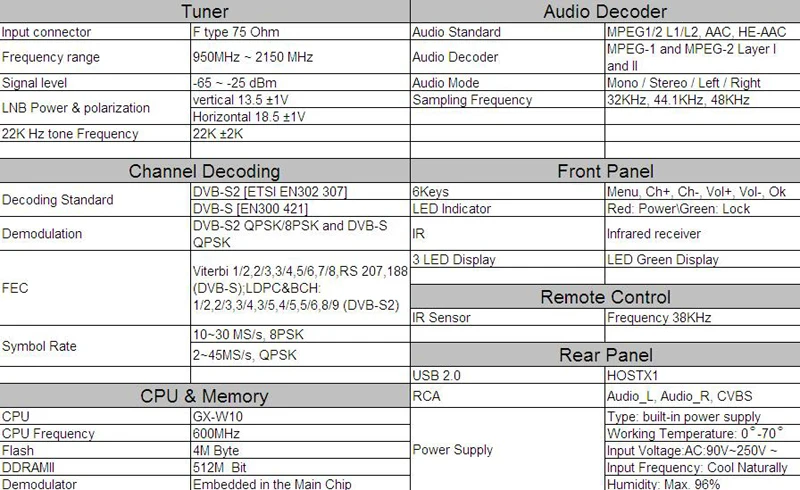800x490 pixels.
Task: Click the '10~30 MS/s, 8PSK' cell
Action: pos(300,334)
